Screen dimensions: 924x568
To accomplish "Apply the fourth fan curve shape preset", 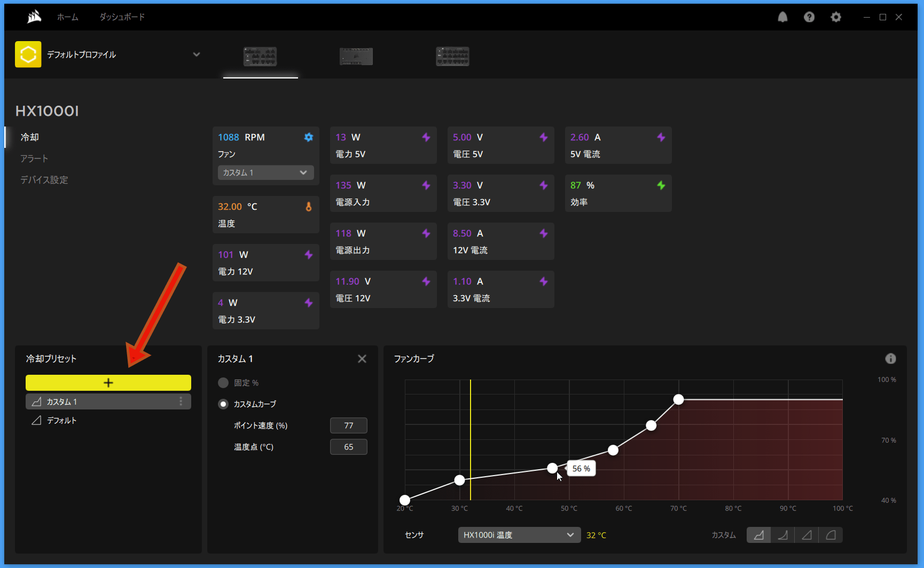I will pos(831,535).
